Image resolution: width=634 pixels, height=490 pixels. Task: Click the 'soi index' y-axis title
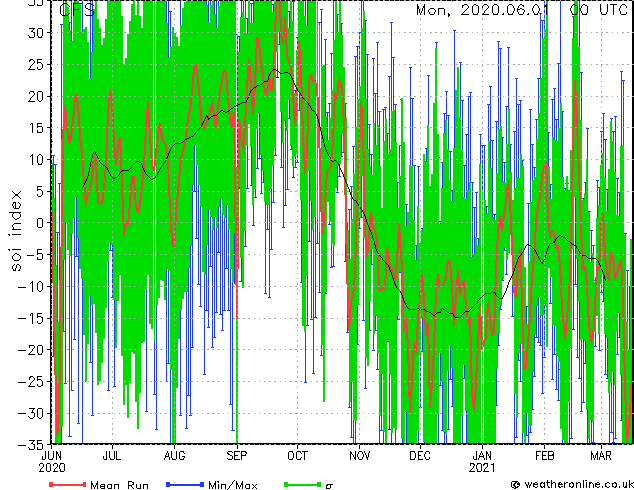[15, 231]
